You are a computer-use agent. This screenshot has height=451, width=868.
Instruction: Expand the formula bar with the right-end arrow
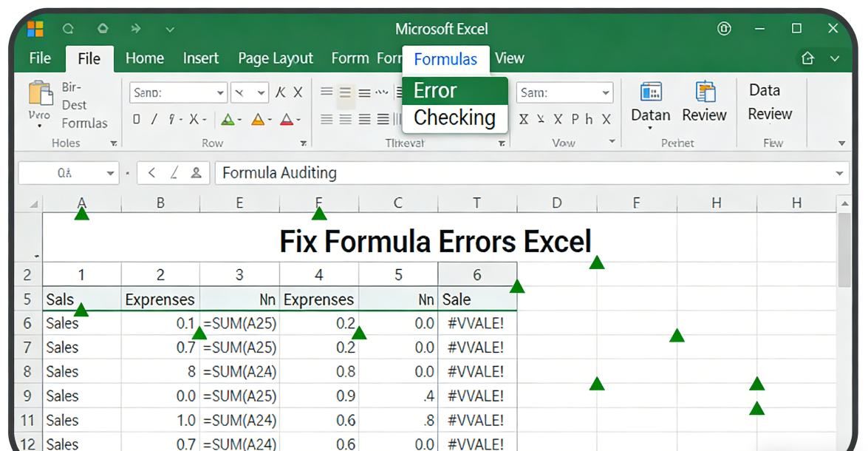pos(839,174)
